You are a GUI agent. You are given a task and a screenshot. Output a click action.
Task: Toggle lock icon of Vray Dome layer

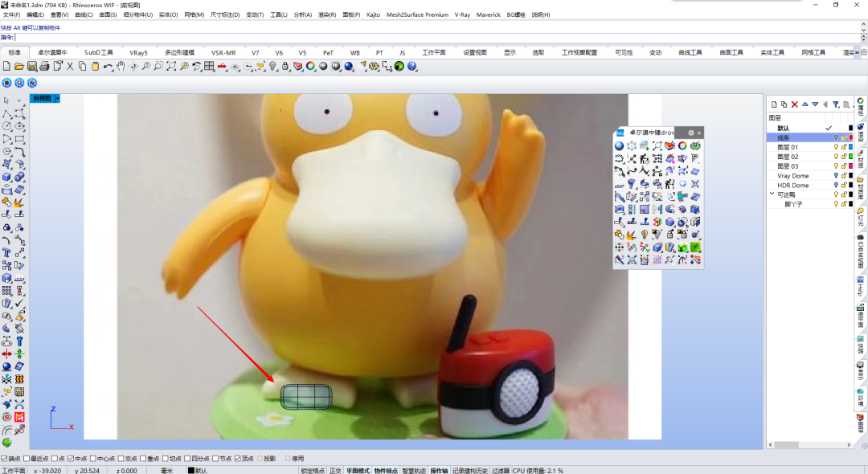(844, 176)
